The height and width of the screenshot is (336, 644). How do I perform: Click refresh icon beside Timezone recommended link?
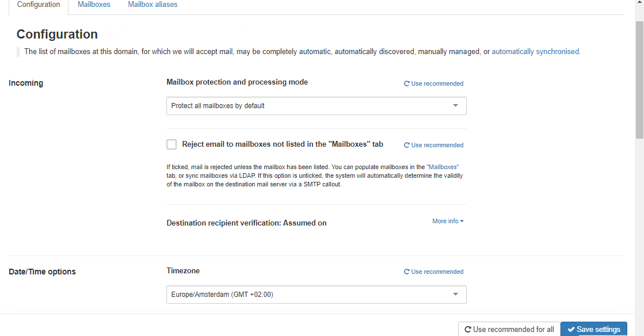[x=406, y=272]
